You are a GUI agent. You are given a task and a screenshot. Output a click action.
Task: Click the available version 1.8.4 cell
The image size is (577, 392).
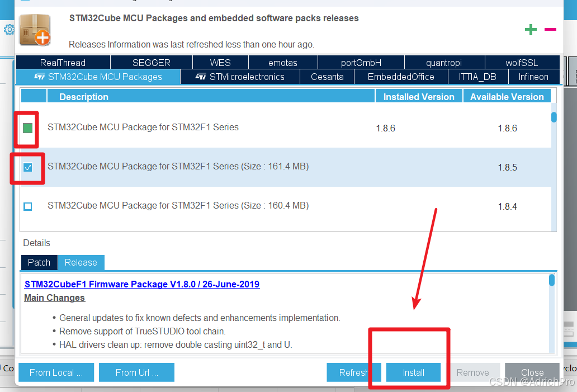(x=507, y=206)
